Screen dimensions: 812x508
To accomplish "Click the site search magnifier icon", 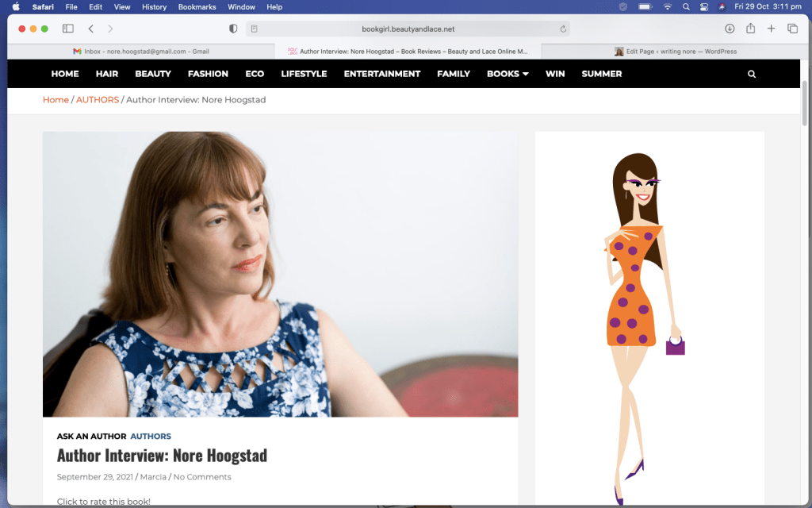I will click(752, 74).
